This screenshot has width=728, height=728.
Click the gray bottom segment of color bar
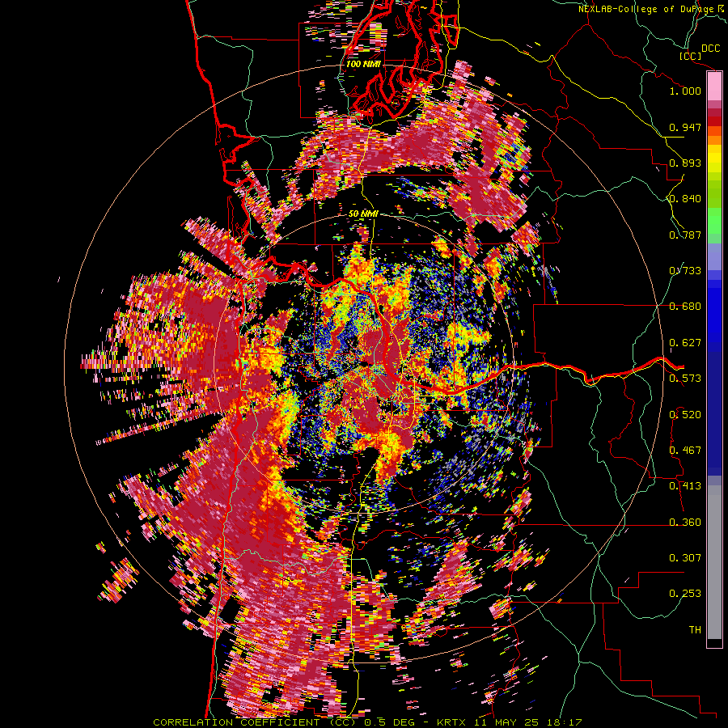coord(714,562)
